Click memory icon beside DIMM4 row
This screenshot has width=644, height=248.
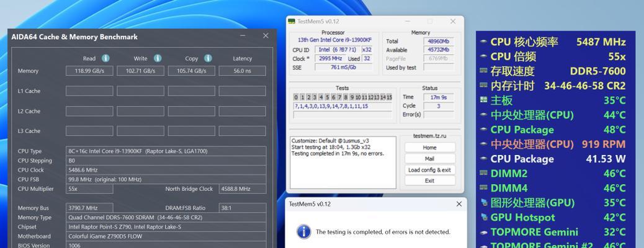click(483, 188)
